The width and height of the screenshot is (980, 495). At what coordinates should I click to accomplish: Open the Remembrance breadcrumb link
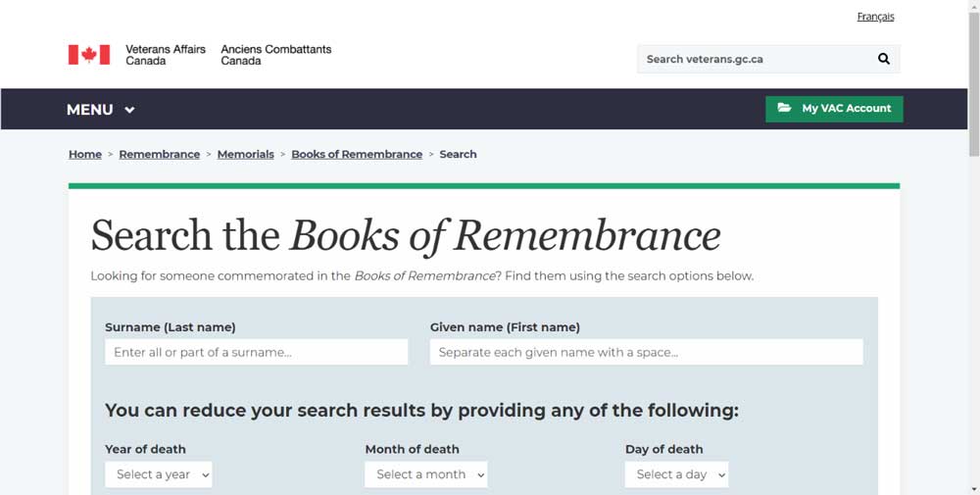(160, 154)
